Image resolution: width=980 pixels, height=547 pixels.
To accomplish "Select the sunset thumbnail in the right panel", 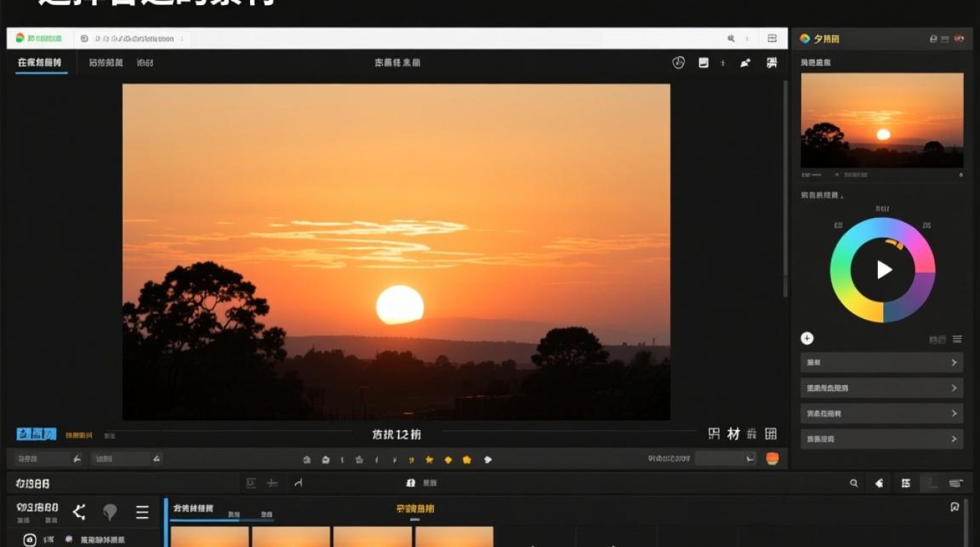I will coord(882,120).
